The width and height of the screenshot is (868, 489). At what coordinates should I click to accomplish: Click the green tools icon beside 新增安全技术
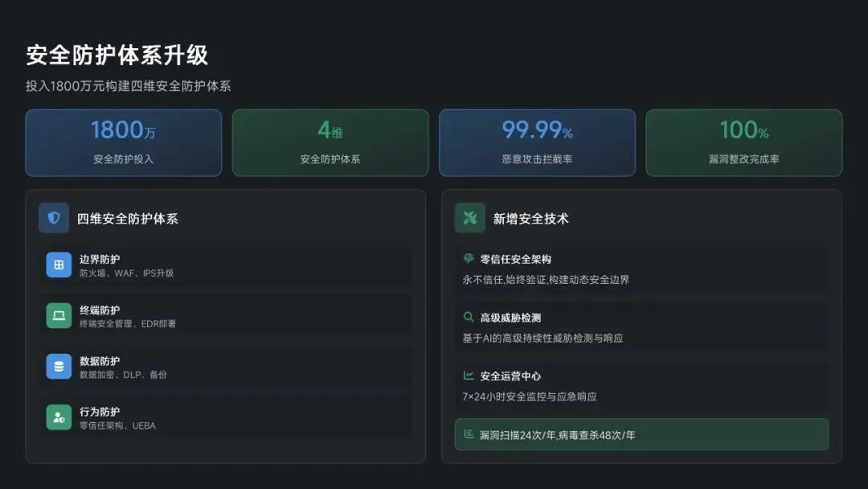[x=469, y=218]
